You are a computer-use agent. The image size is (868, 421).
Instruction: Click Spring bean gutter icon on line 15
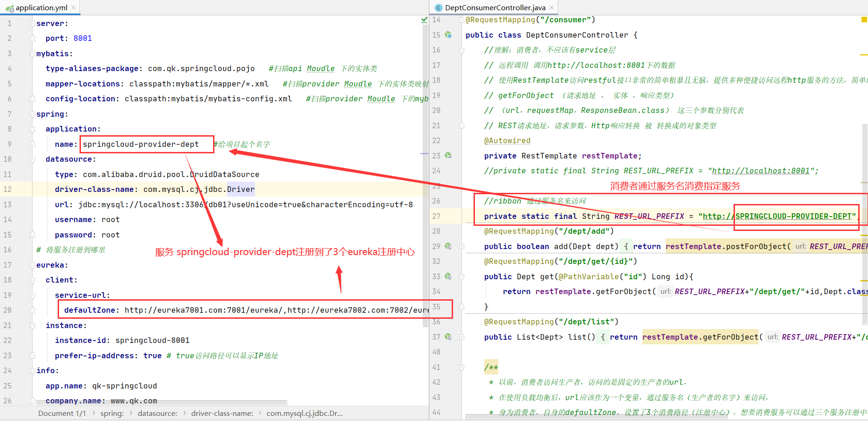click(x=448, y=35)
